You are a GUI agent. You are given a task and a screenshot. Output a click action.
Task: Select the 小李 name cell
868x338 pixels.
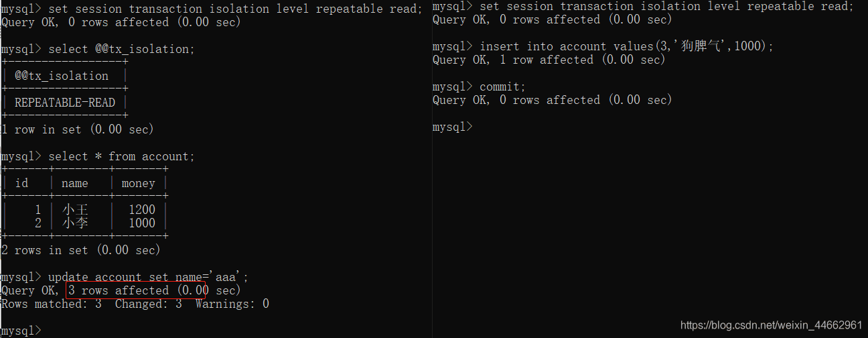pos(74,223)
